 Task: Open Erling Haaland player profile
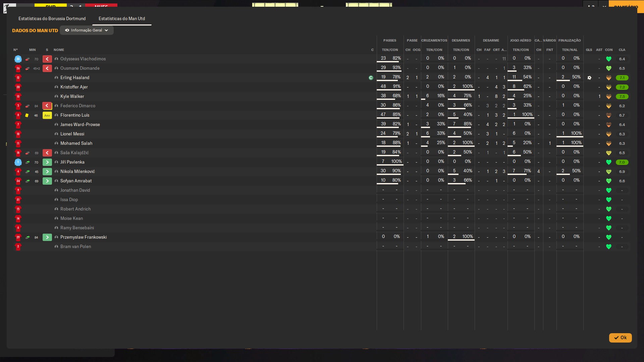[x=75, y=78]
